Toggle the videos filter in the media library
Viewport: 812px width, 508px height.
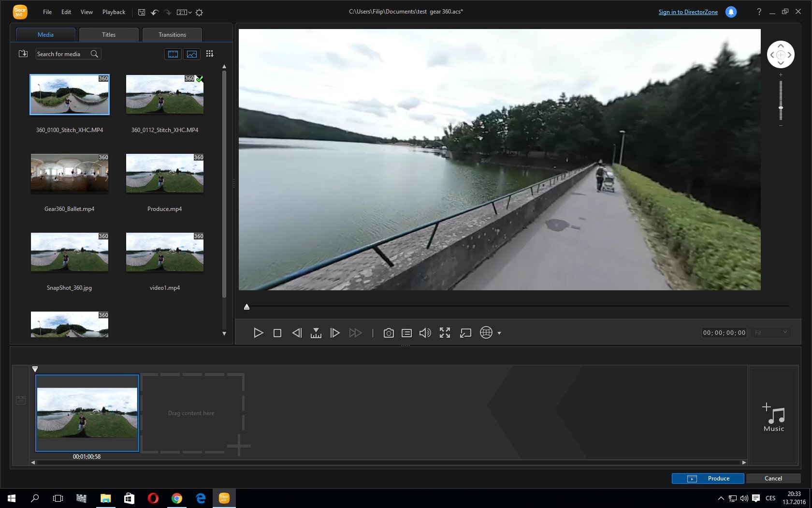[173, 54]
